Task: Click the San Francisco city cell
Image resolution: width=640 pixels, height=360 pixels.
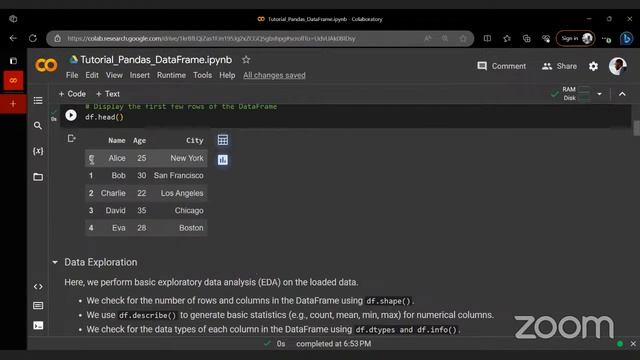Action: pos(178,176)
